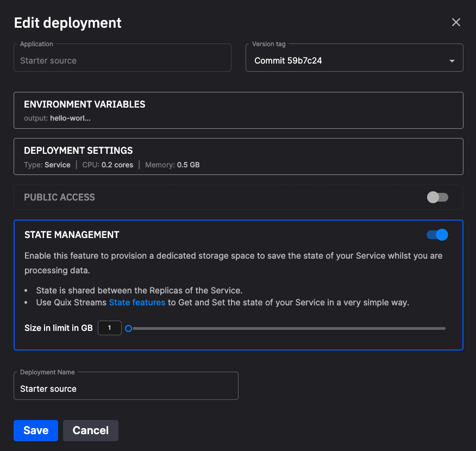
Task: Click the storage size slider handle
Action: pos(129,328)
